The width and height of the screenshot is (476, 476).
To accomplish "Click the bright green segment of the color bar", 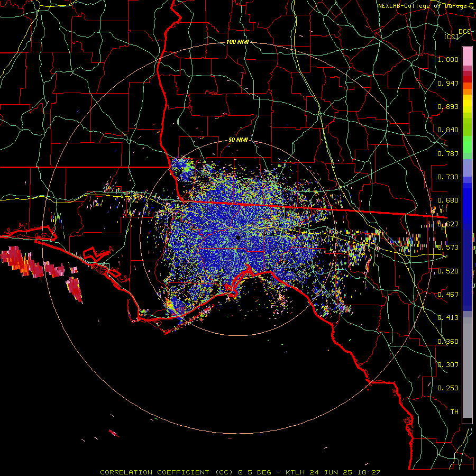I will 467,144.
